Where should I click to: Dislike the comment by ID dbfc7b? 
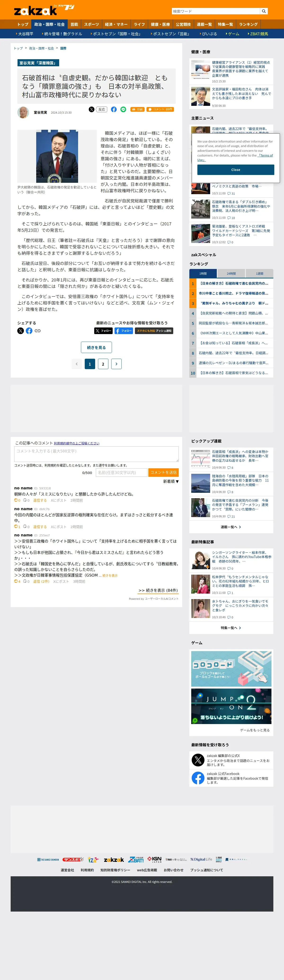[x=26, y=527]
